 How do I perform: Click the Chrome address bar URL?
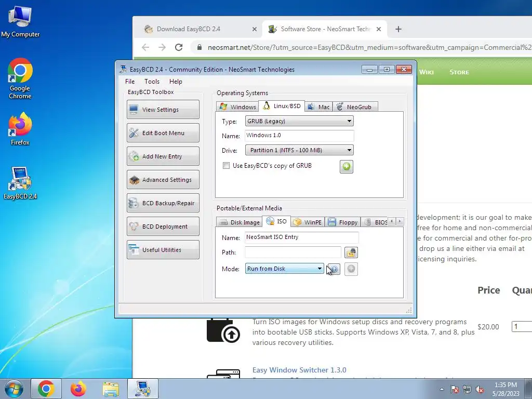point(370,47)
